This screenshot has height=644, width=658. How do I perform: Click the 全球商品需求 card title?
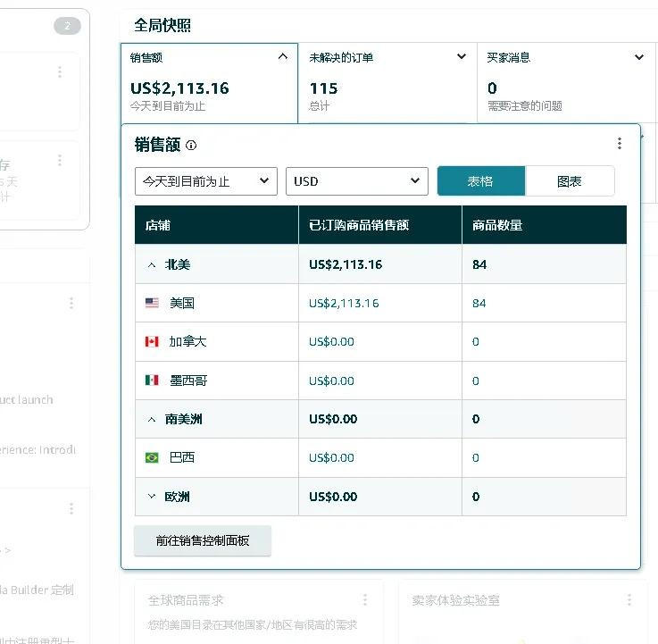pos(186,600)
